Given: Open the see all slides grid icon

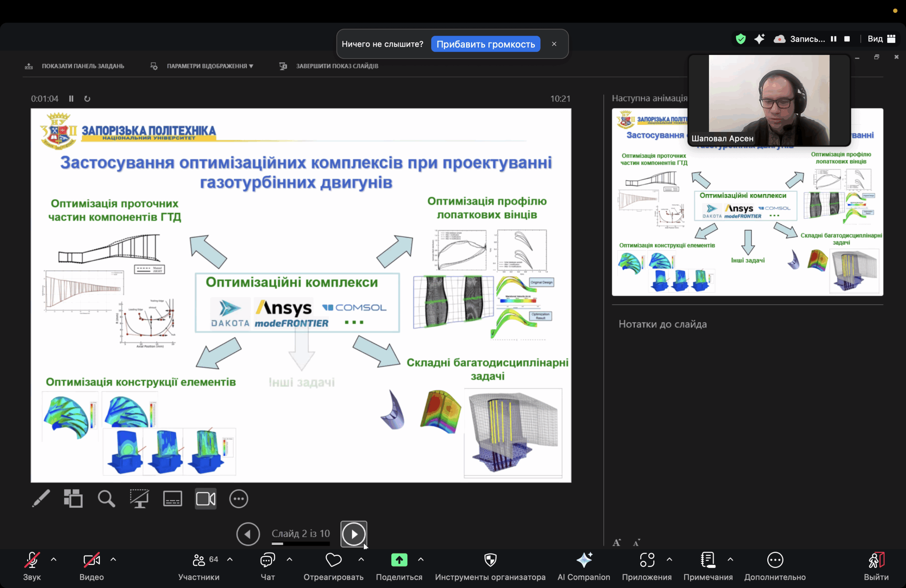Looking at the screenshot, I should tap(73, 498).
